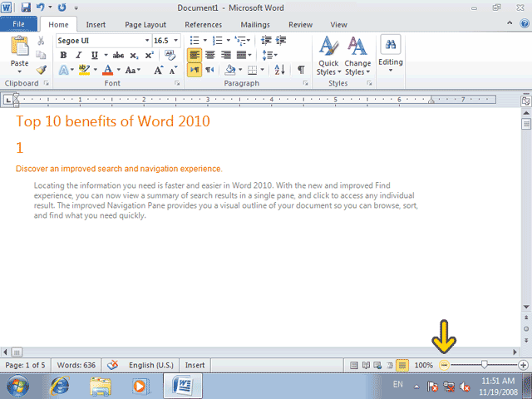Click the Sort A to Z icon
532x399 pixels.
pyautogui.click(x=279, y=70)
